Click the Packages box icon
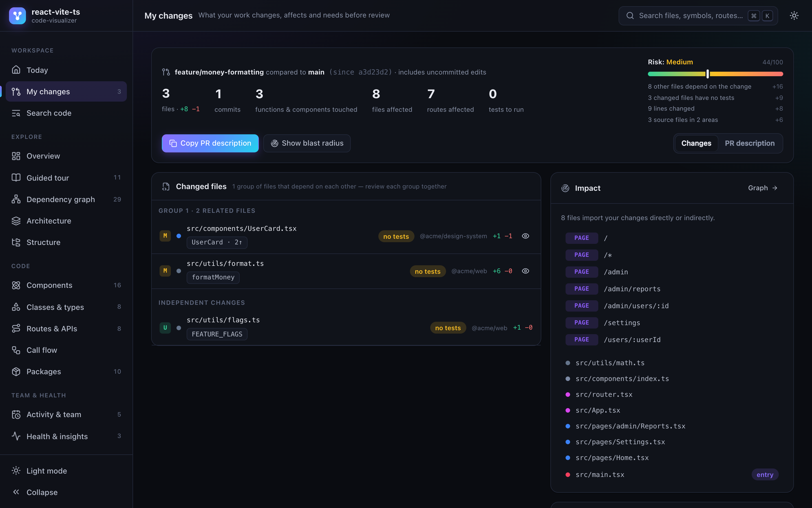This screenshot has width=812, height=508. (x=16, y=372)
